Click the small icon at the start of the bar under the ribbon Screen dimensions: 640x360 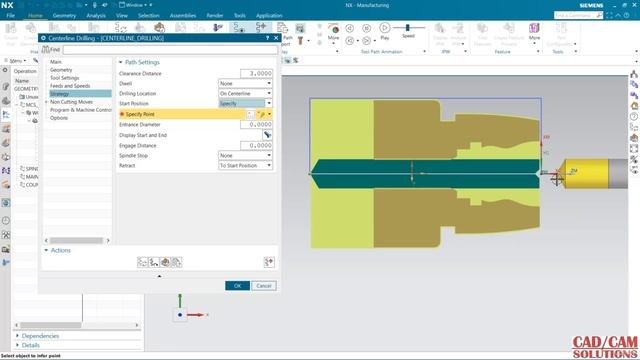[287, 60]
